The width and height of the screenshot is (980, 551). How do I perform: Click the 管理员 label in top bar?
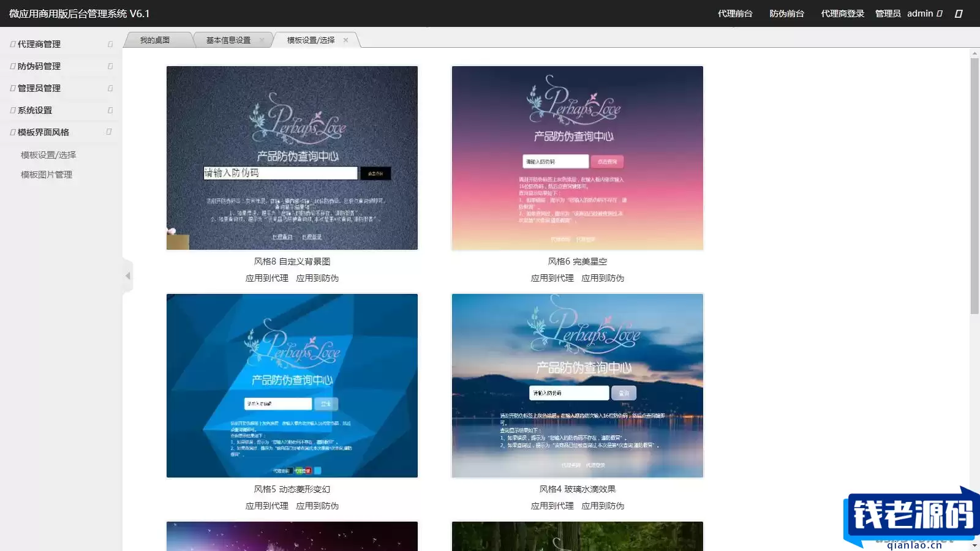(888, 13)
